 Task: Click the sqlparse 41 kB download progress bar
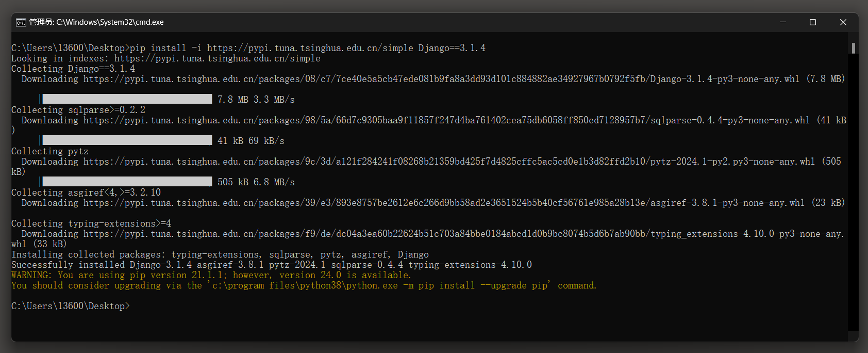127,140
